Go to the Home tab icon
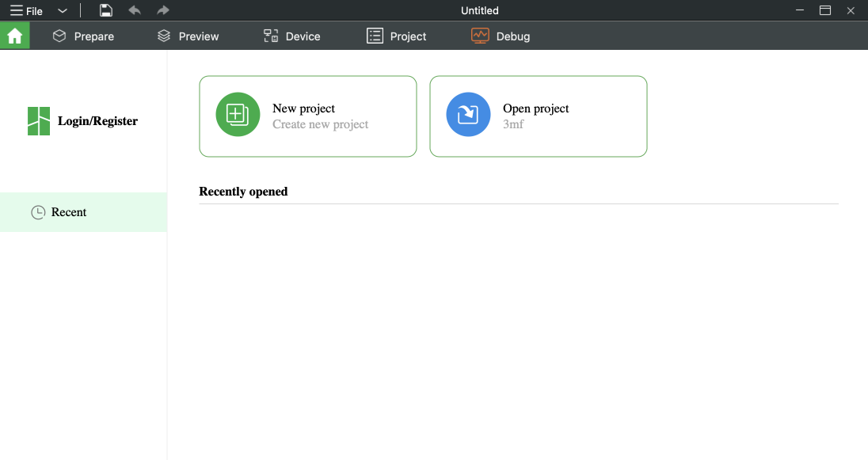Image resolution: width=868 pixels, height=460 pixels. [x=15, y=36]
